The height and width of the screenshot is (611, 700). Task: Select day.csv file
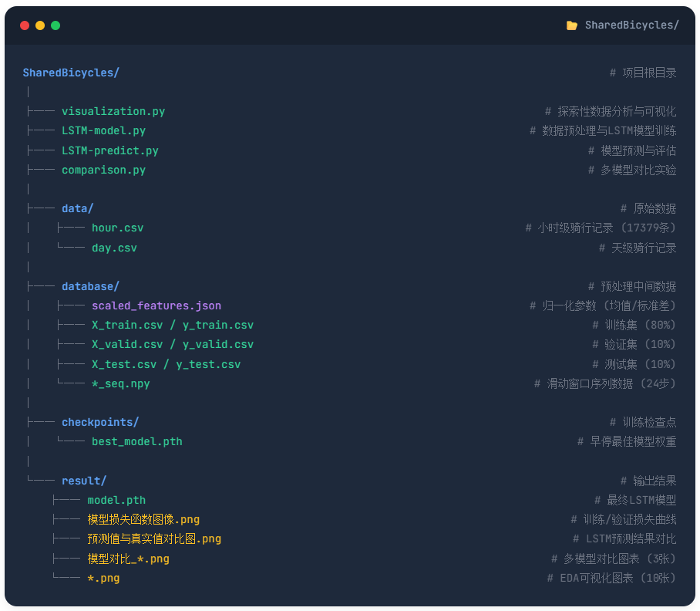(114, 248)
